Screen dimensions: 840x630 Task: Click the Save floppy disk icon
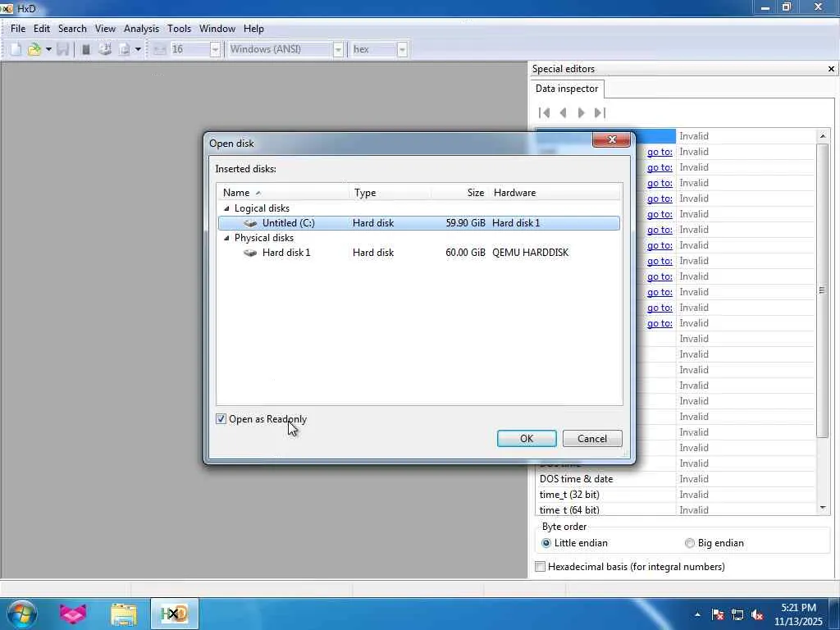(62, 49)
